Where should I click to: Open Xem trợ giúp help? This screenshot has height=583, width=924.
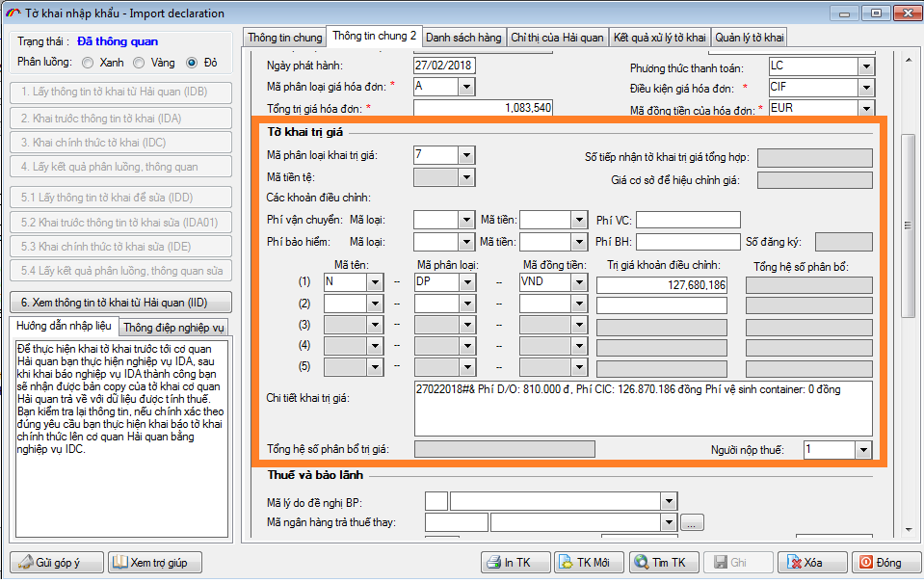click(160, 562)
